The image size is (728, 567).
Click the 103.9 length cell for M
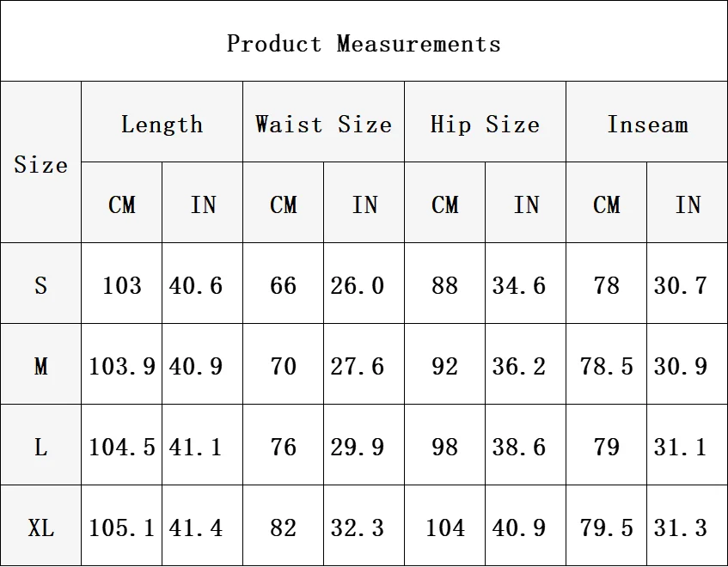[x=122, y=363]
